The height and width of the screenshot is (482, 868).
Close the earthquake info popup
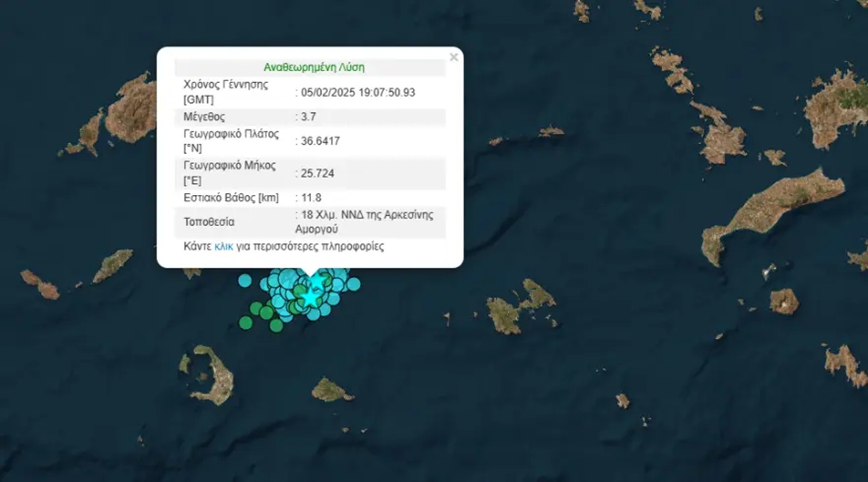[x=453, y=57]
